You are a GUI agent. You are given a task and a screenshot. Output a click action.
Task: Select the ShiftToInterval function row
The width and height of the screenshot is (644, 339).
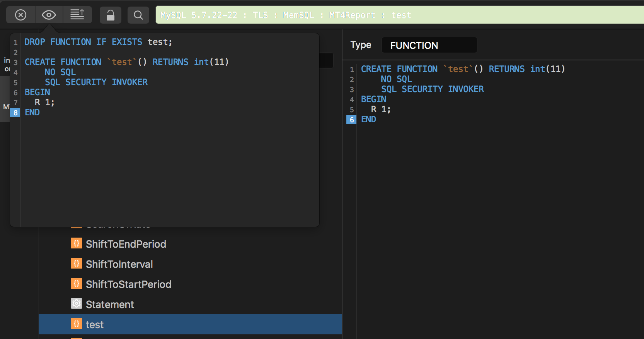click(x=190, y=264)
